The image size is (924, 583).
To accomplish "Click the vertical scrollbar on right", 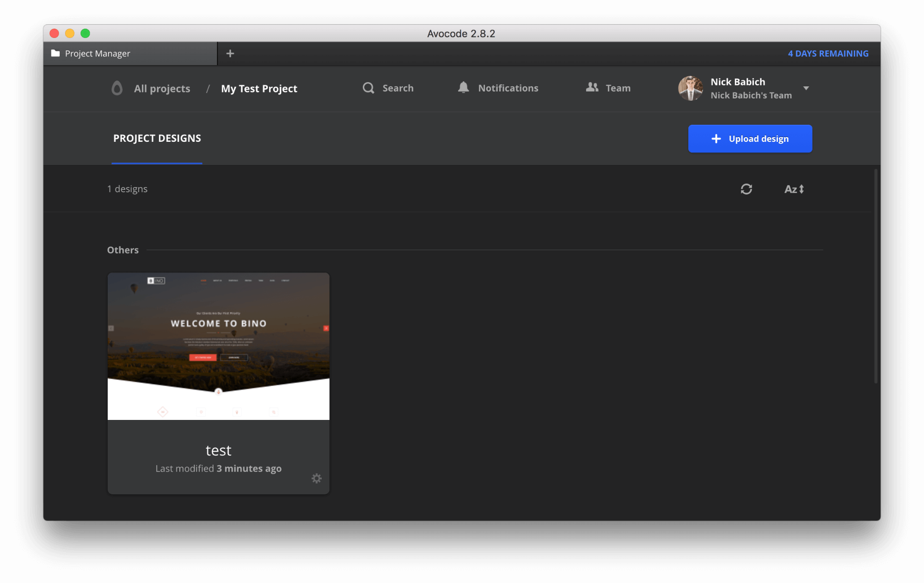I will pyautogui.click(x=875, y=276).
